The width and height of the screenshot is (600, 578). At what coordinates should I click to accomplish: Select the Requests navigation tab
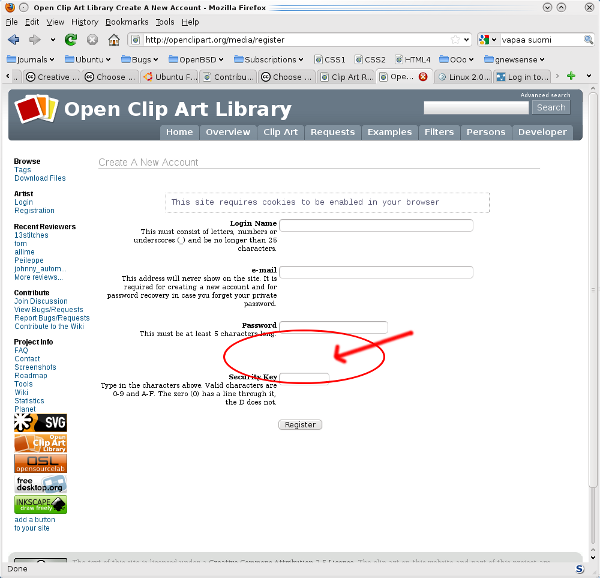(x=332, y=132)
